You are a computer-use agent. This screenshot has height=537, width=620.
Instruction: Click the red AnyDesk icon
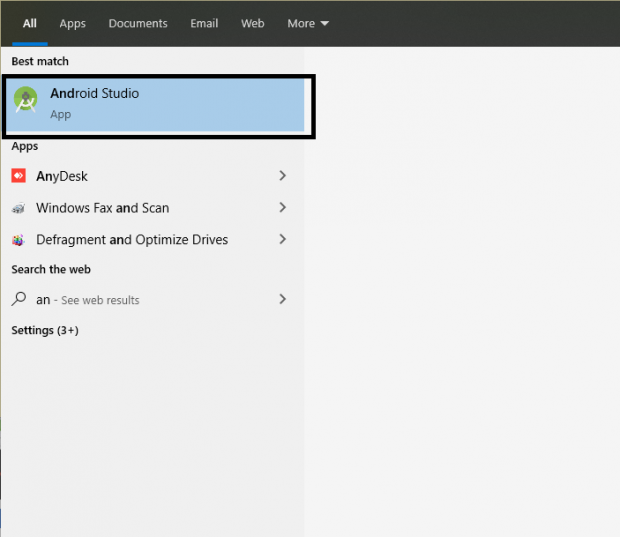(x=18, y=176)
